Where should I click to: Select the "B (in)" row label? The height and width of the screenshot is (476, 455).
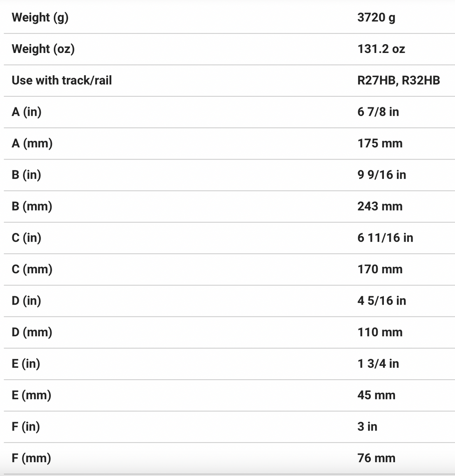(27, 175)
